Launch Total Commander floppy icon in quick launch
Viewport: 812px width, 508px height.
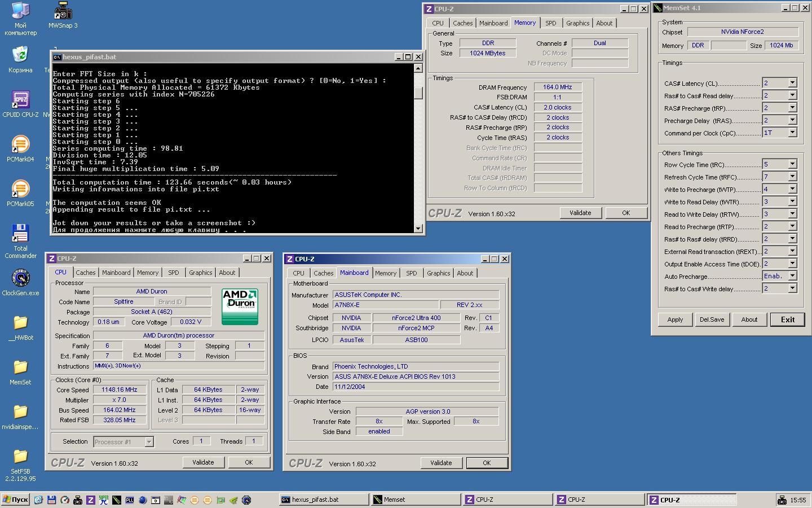click(51, 500)
